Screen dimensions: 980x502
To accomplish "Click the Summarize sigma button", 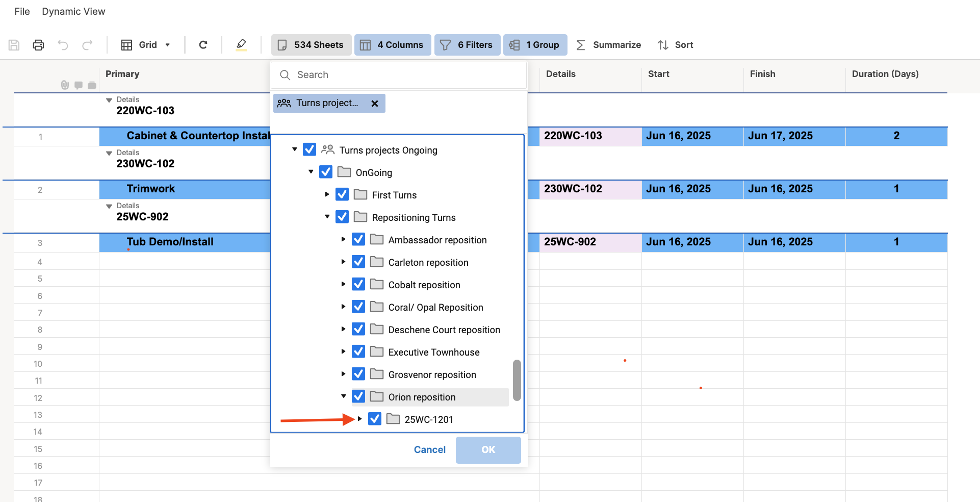I will [608, 45].
